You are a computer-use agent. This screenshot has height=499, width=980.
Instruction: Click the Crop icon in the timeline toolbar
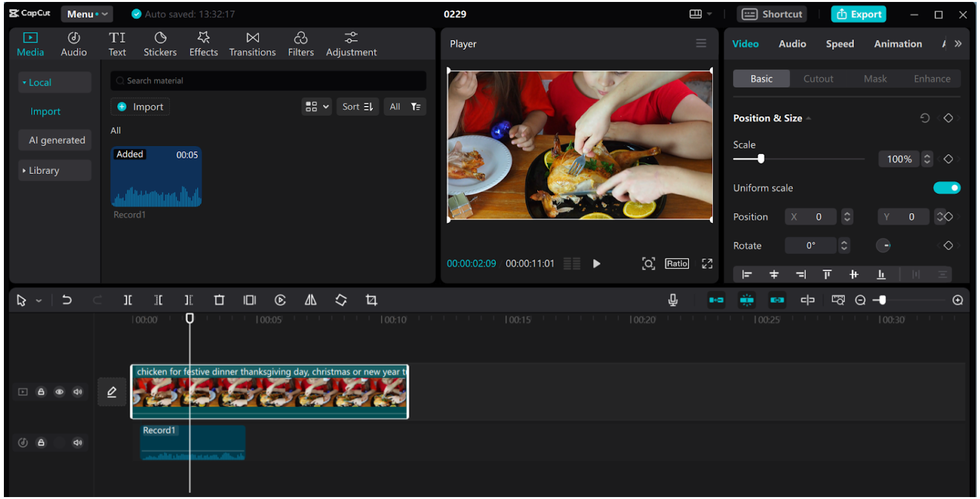tap(372, 300)
